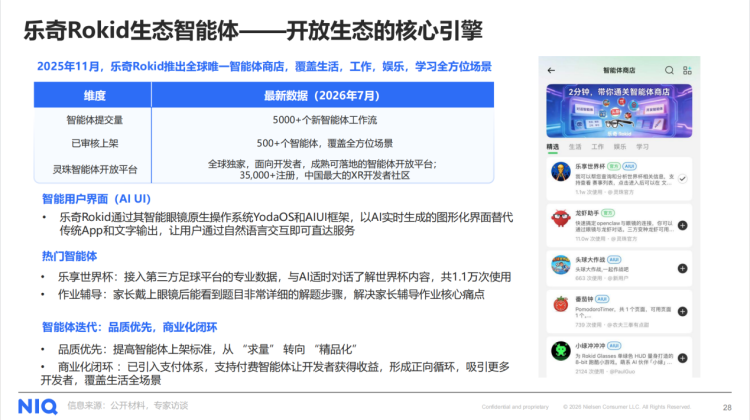Click the 热门智能体 heading
The height and width of the screenshot is (420, 750).
pyautogui.click(x=69, y=256)
